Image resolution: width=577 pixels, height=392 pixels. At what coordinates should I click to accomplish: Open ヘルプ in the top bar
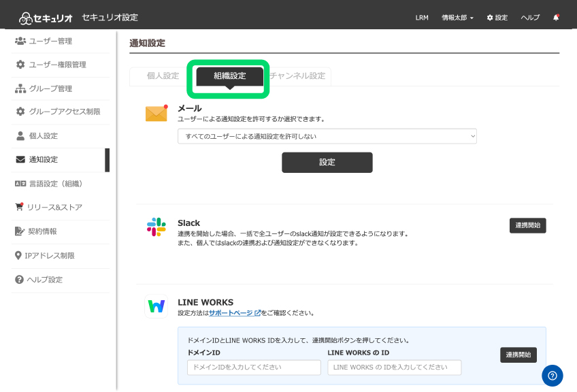(x=530, y=18)
